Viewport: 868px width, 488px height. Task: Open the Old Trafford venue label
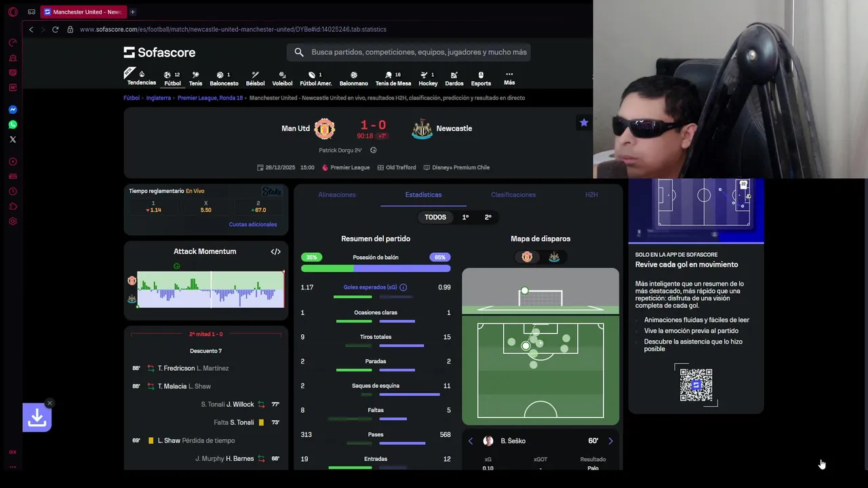tap(397, 167)
